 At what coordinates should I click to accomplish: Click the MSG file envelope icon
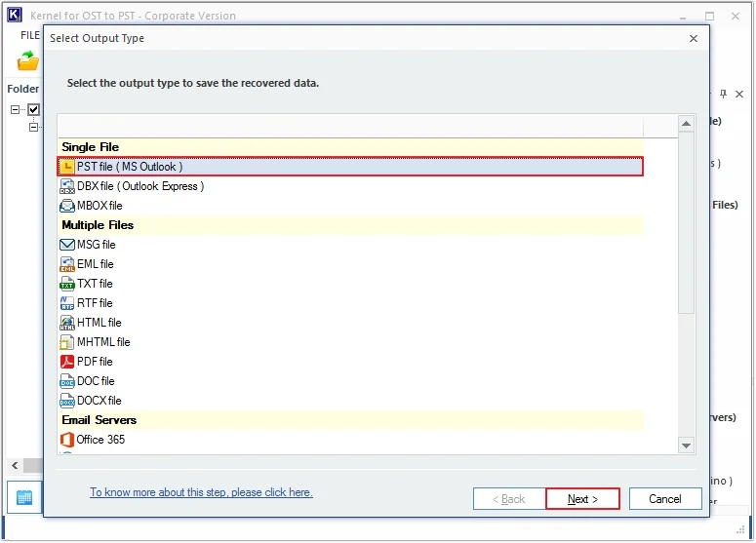point(67,245)
